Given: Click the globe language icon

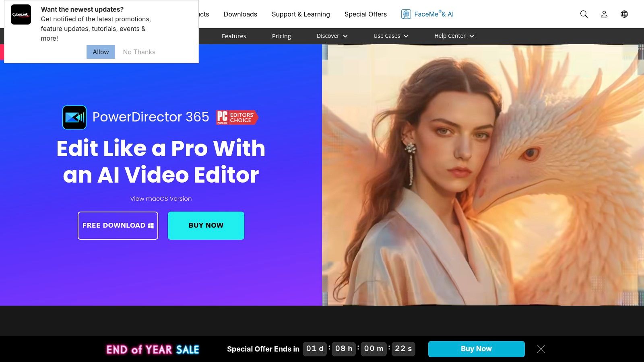Looking at the screenshot, I should click(624, 14).
